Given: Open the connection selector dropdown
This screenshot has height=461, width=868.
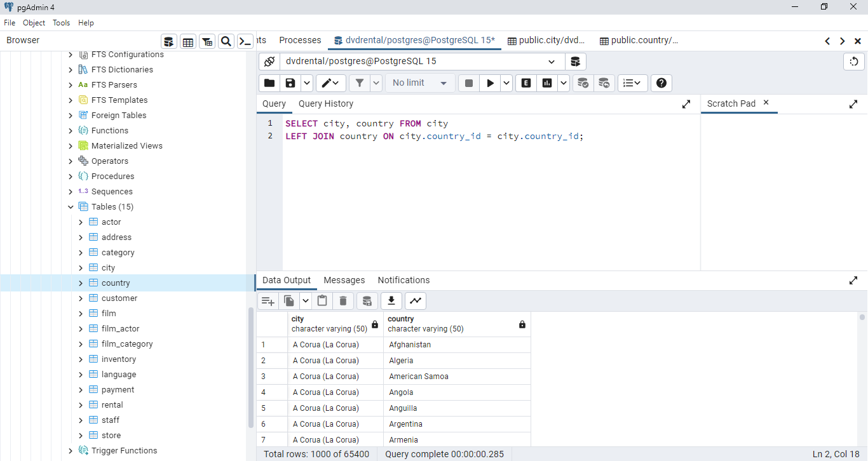Looking at the screenshot, I should pos(423,62).
